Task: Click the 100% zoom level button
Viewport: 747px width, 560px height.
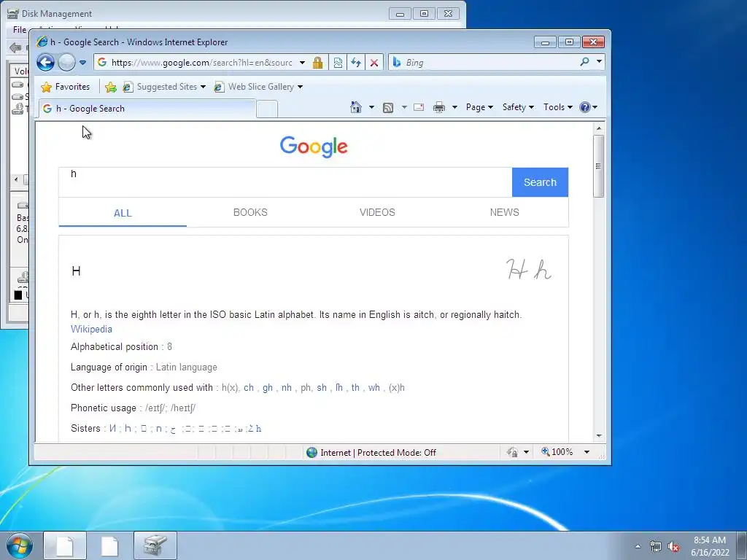Action: pyautogui.click(x=557, y=452)
